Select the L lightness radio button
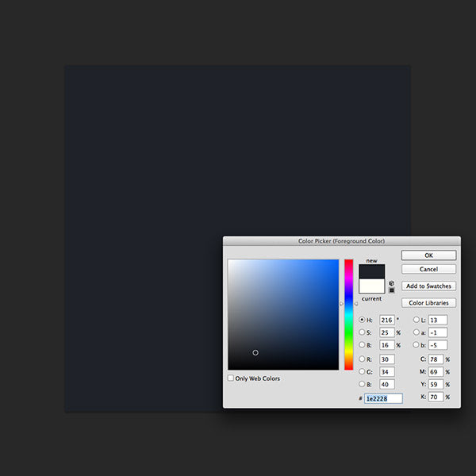Screen dimensions: 476x476 pyautogui.click(x=416, y=320)
